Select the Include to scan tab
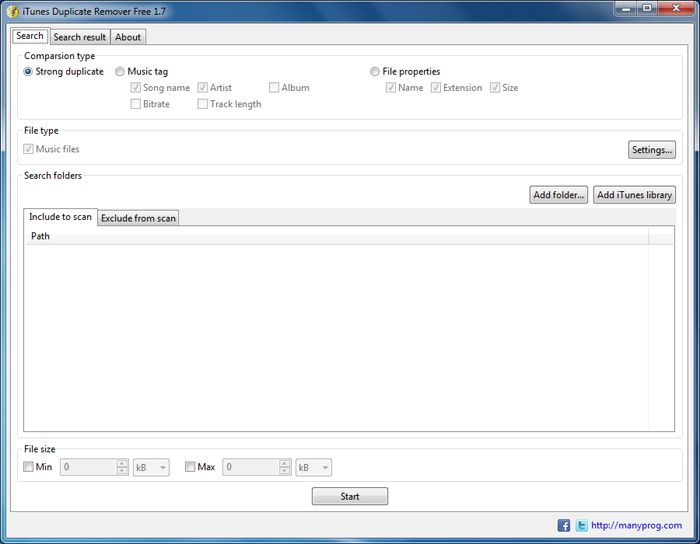 [x=60, y=217]
